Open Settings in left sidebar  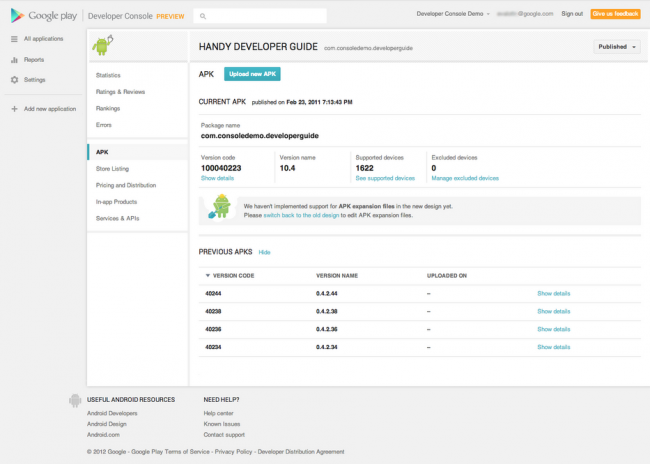click(34, 80)
